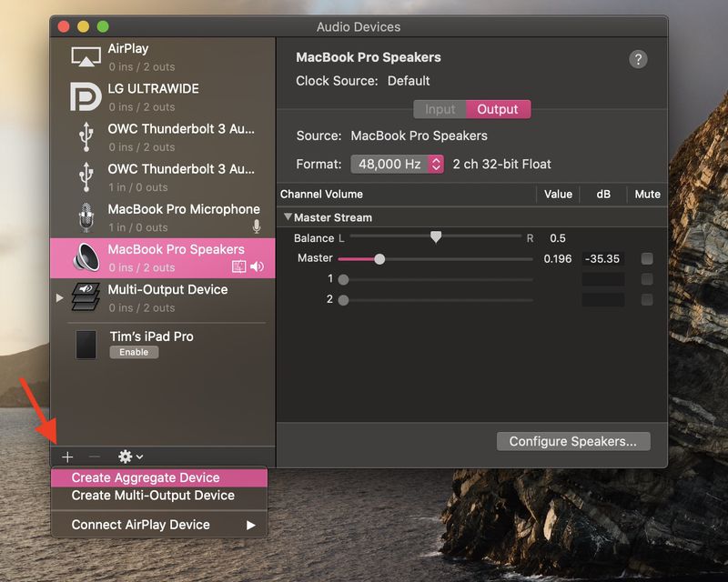Click the Balance value 0.5
This screenshot has width=728, height=582.
(x=558, y=238)
